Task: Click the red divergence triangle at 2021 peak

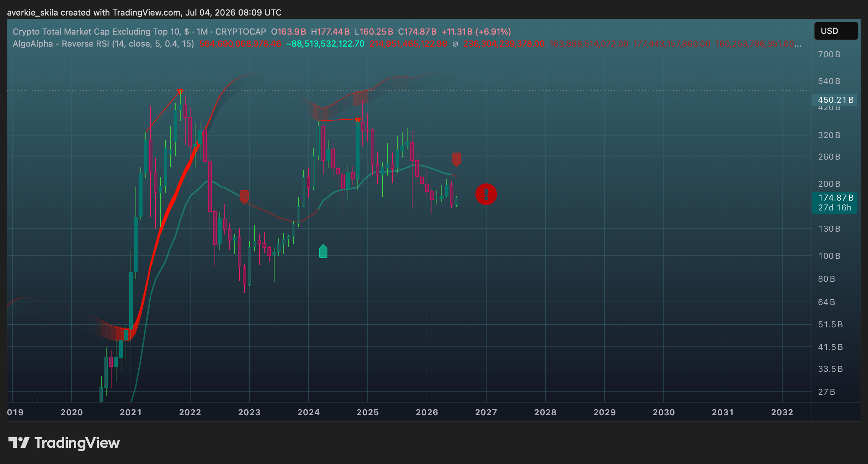Action: click(x=180, y=92)
